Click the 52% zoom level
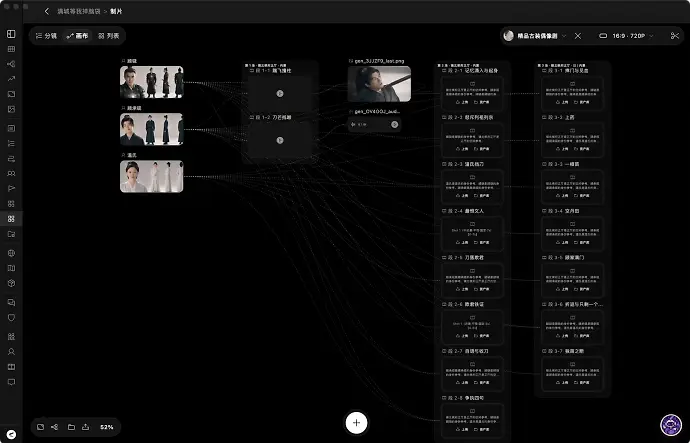This screenshot has width=690, height=443. point(106,427)
